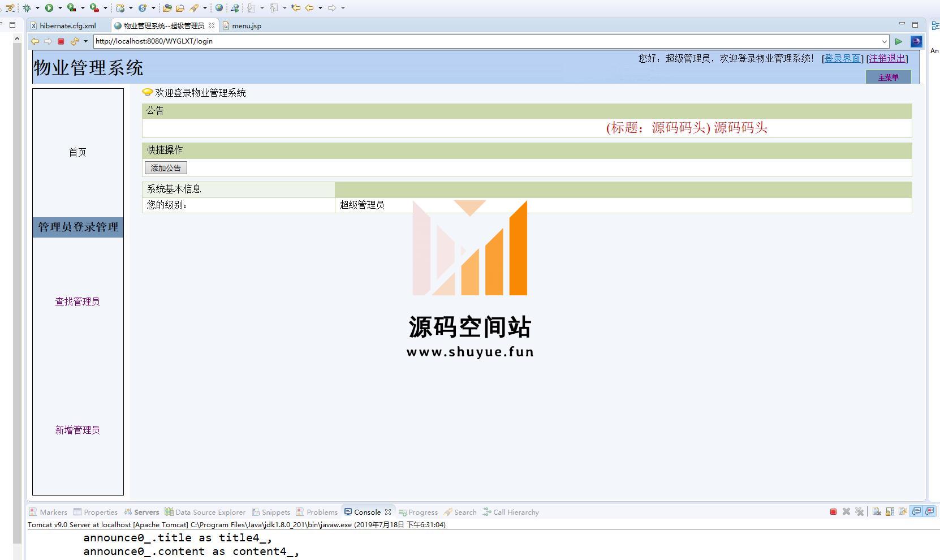Click the 注销退出 link
Screen dimensions: 940x560
[887, 58]
